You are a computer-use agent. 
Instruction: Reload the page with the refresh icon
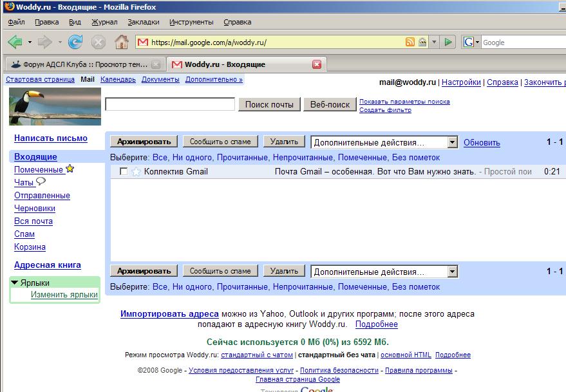pyautogui.click(x=75, y=42)
